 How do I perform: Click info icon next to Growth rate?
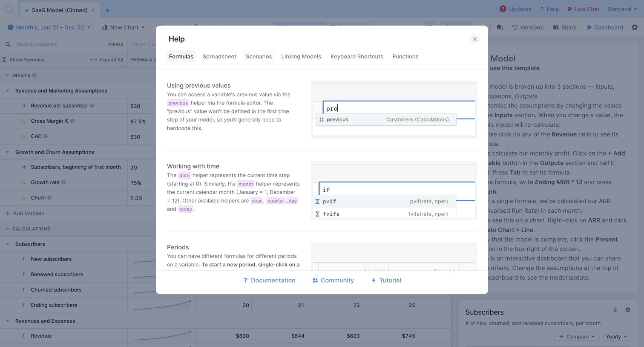click(63, 182)
